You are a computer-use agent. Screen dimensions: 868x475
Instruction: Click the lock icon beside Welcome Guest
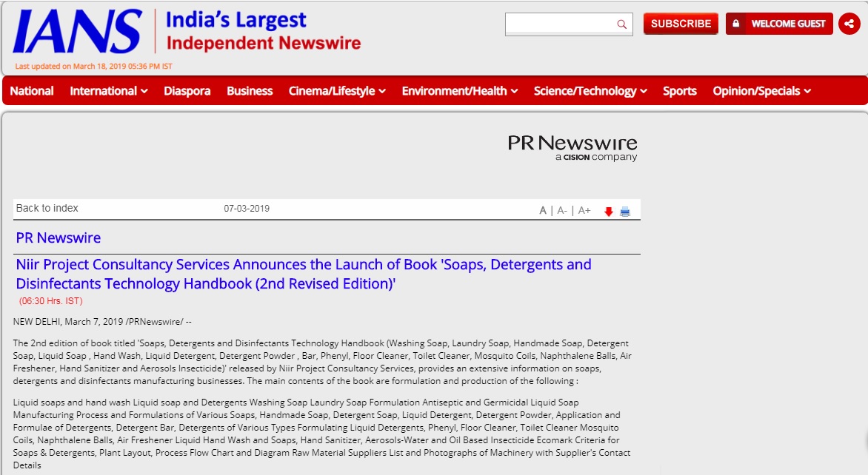coord(735,23)
